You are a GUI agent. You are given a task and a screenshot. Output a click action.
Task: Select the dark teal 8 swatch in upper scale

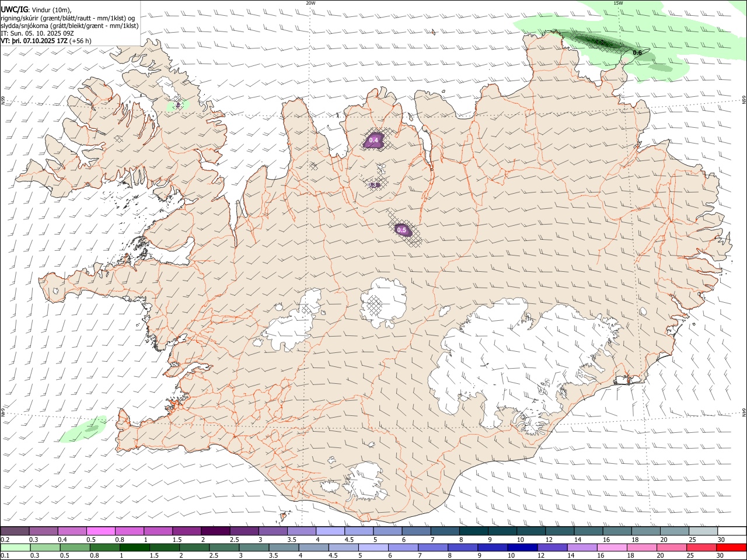474,531
